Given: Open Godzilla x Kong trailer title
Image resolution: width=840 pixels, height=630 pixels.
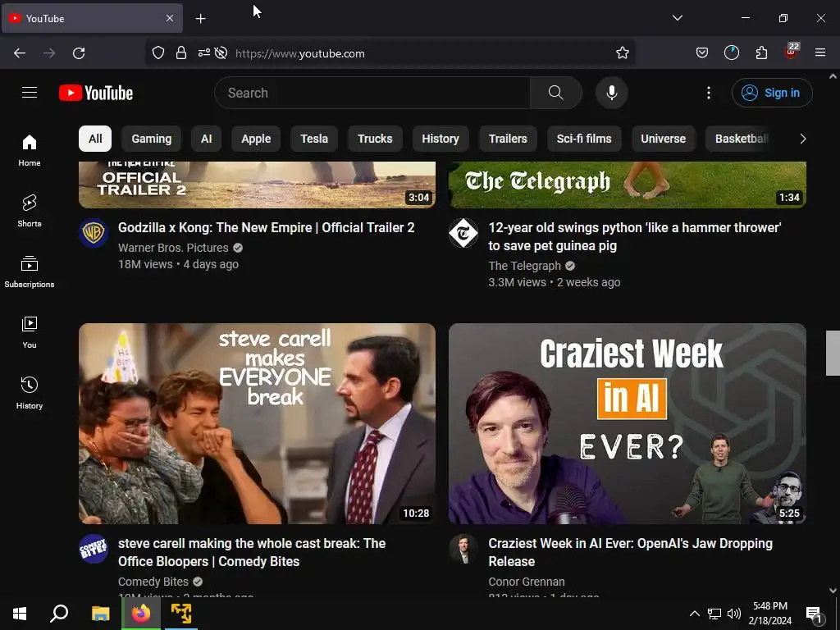Looking at the screenshot, I should [x=267, y=228].
